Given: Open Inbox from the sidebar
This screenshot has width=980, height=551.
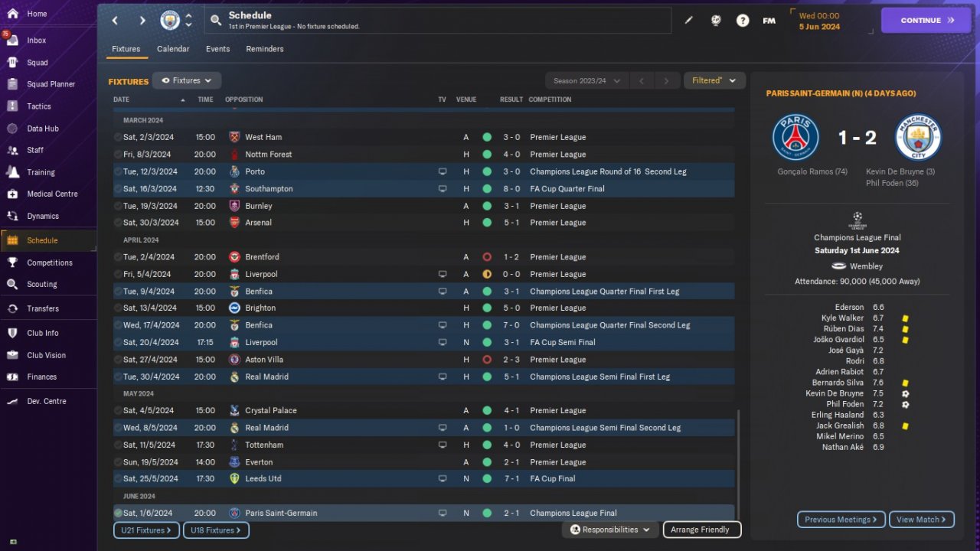Looking at the screenshot, I should [48, 41].
